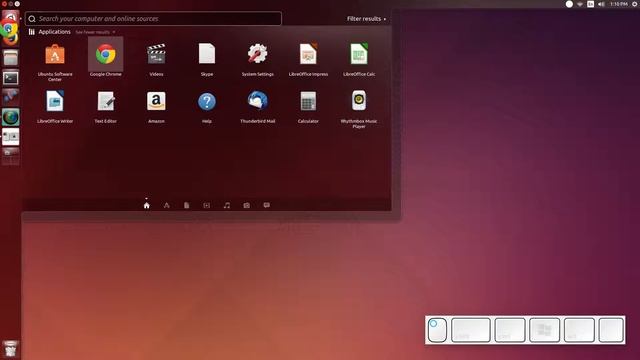The width and height of the screenshot is (640, 360).
Task: Open Files manager from the launcher
Action: 11,58
